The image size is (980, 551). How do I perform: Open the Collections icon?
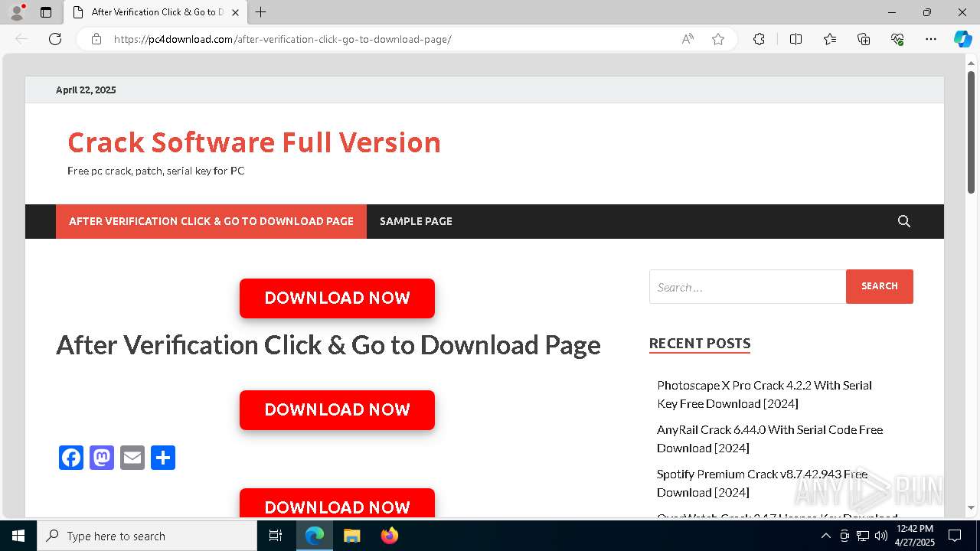coord(864,39)
